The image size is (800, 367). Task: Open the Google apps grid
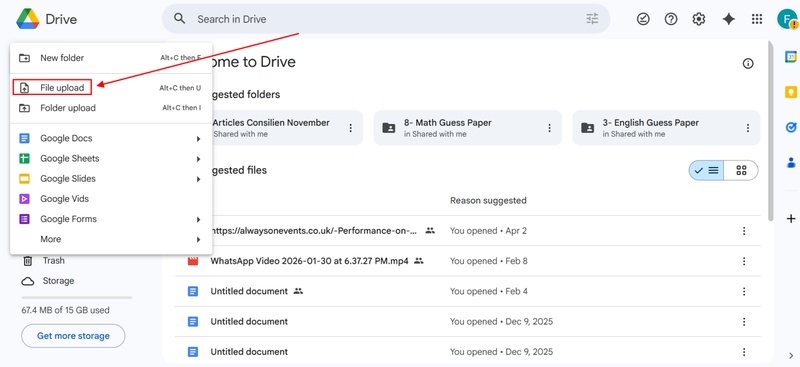pos(757,19)
